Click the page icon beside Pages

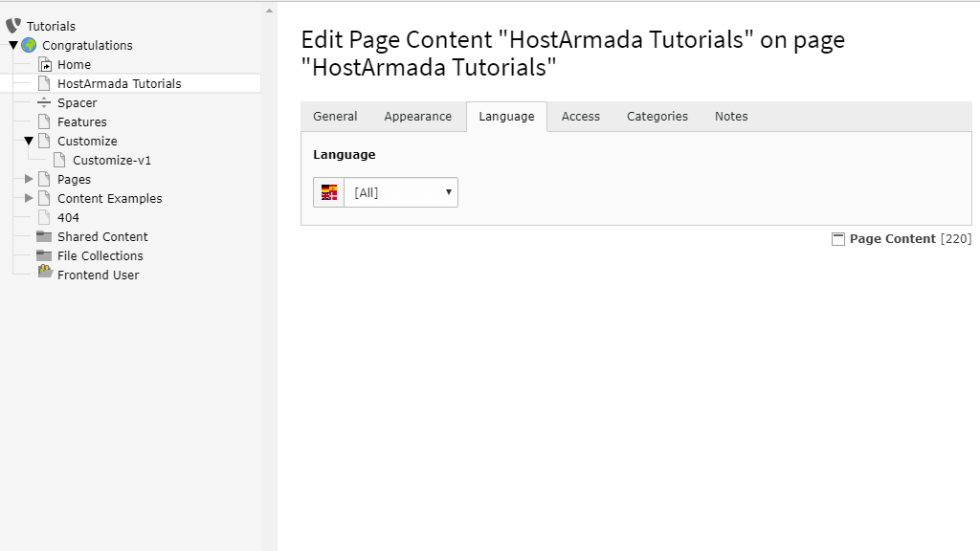[44, 179]
